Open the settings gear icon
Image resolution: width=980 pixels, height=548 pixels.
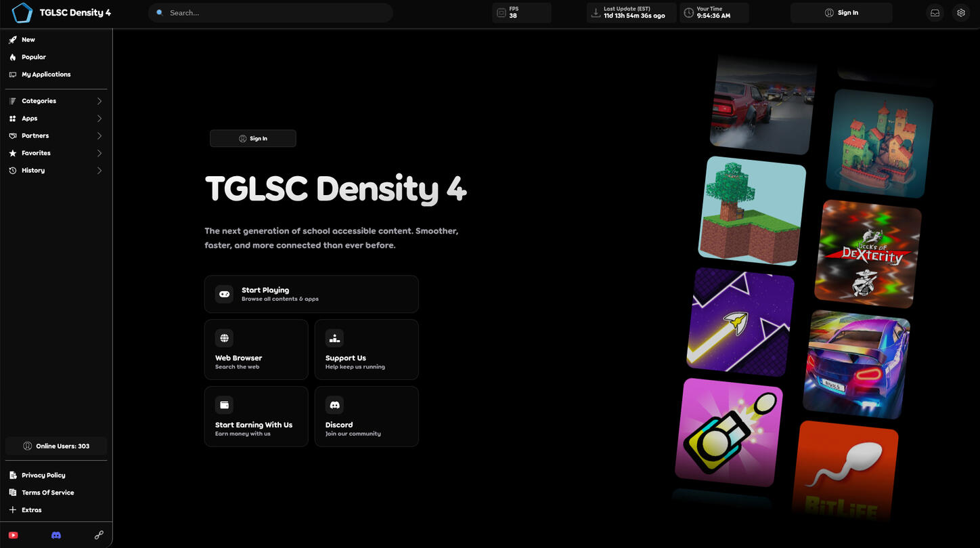(x=960, y=13)
